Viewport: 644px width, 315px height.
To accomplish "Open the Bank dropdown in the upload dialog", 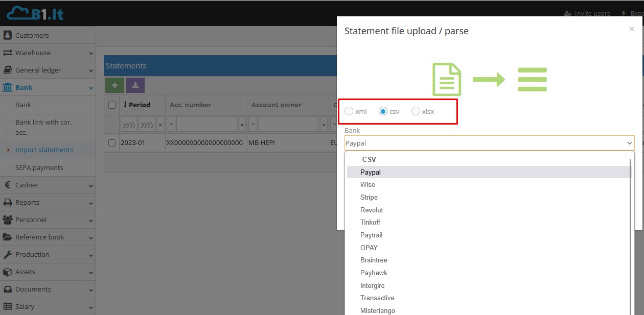I will coord(488,143).
